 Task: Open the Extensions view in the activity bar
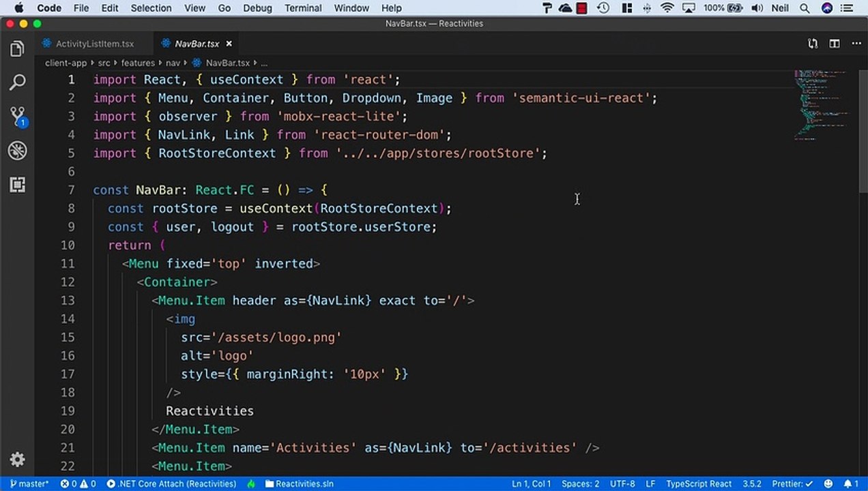(18, 185)
